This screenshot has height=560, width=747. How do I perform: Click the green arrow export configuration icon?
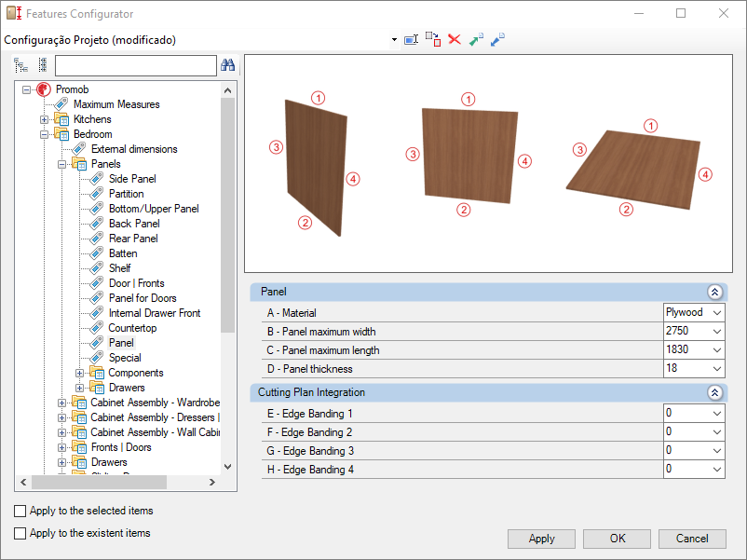(476, 39)
